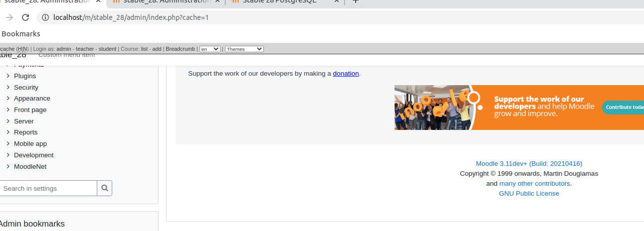Click the Breadcrumb link in dev toolbar

coord(181,49)
